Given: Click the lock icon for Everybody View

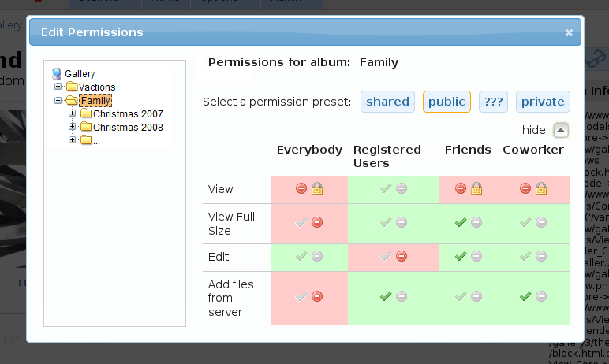Looking at the screenshot, I should click(317, 189).
